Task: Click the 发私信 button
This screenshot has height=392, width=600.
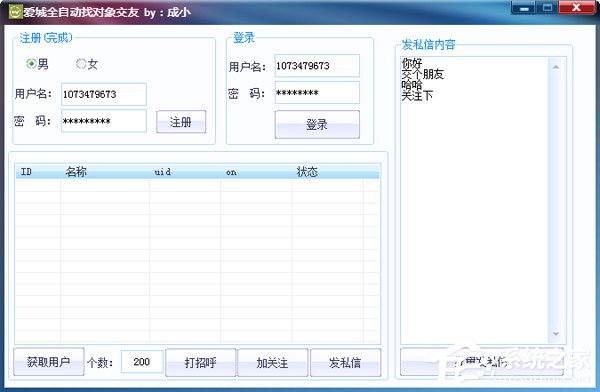Action: pyautogui.click(x=345, y=363)
